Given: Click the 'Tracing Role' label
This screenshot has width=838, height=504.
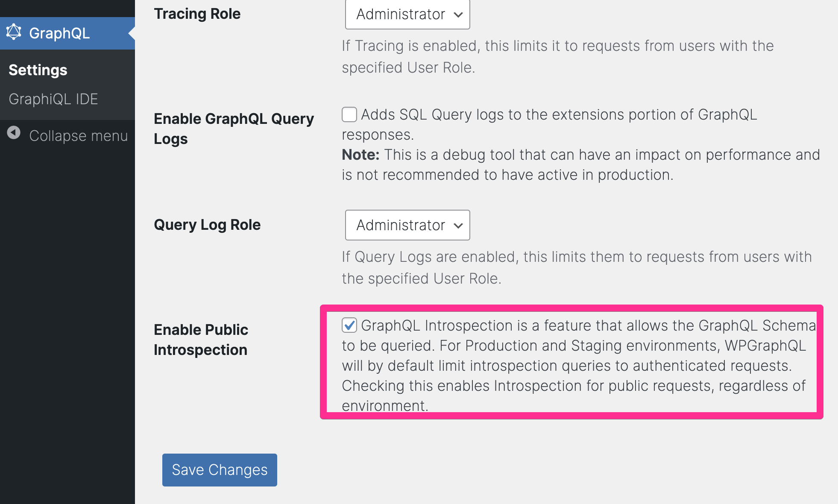Looking at the screenshot, I should coord(197,14).
